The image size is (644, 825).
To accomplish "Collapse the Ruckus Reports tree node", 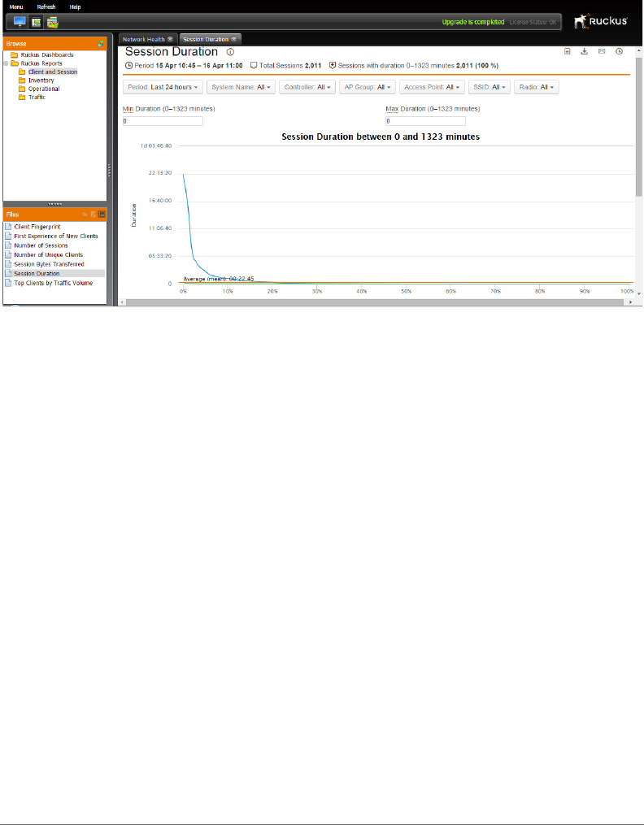I will [6, 63].
